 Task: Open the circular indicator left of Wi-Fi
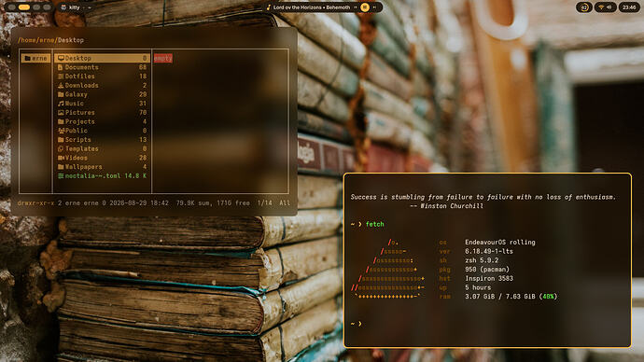point(583,7)
